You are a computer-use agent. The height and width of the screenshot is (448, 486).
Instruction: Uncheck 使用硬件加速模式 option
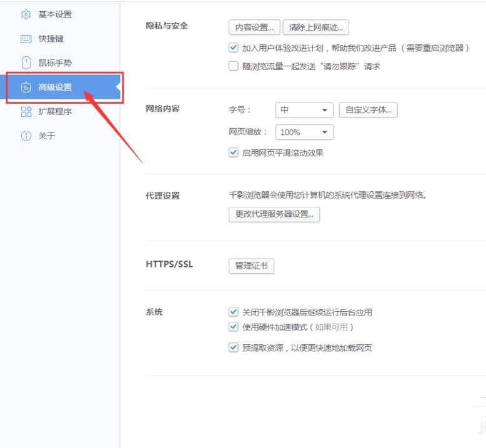[x=234, y=327]
